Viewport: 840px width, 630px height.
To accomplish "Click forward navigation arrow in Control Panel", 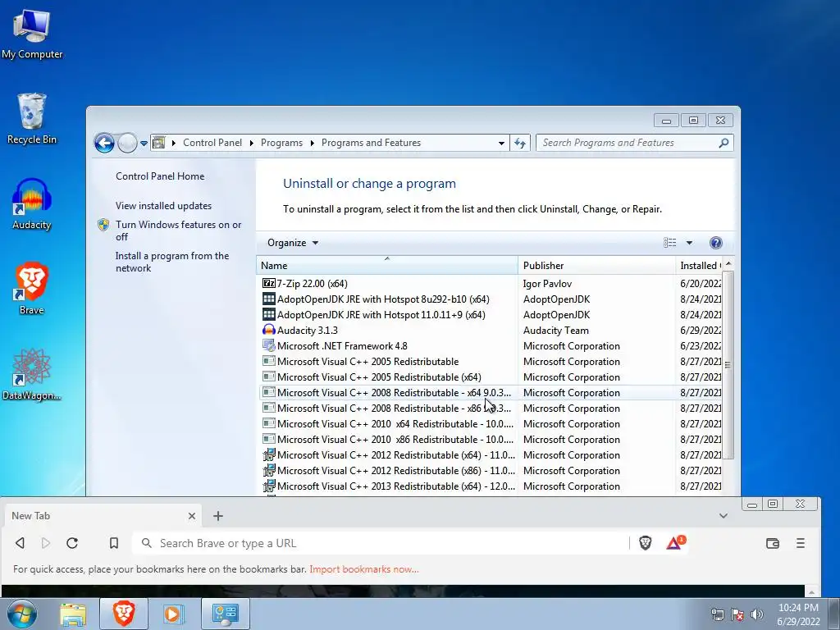I will click(x=127, y=143).
